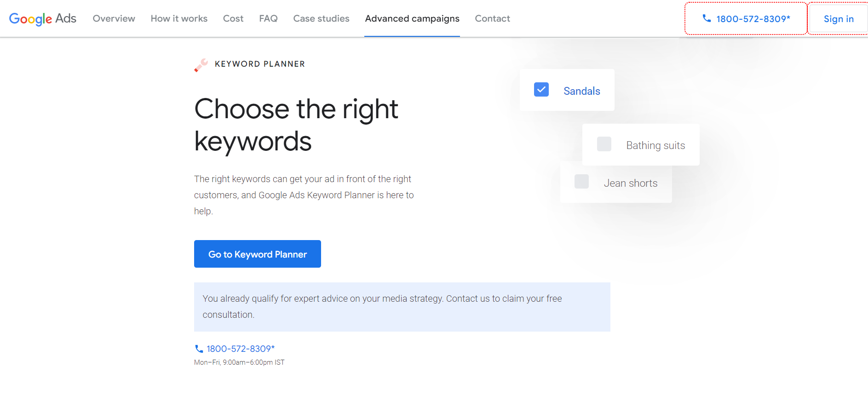Image resolution: width=868 pixels, height=413 pixels.
Task: Click the Google Ads logo
Action: coord(43,18)
